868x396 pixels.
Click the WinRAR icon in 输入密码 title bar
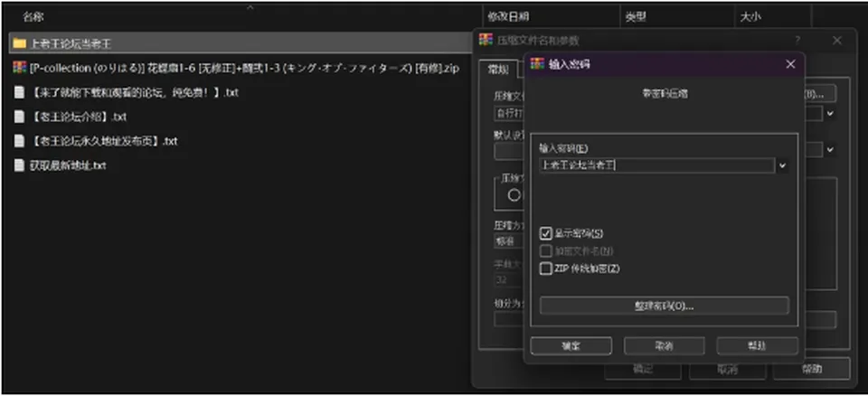click(537, 64)
